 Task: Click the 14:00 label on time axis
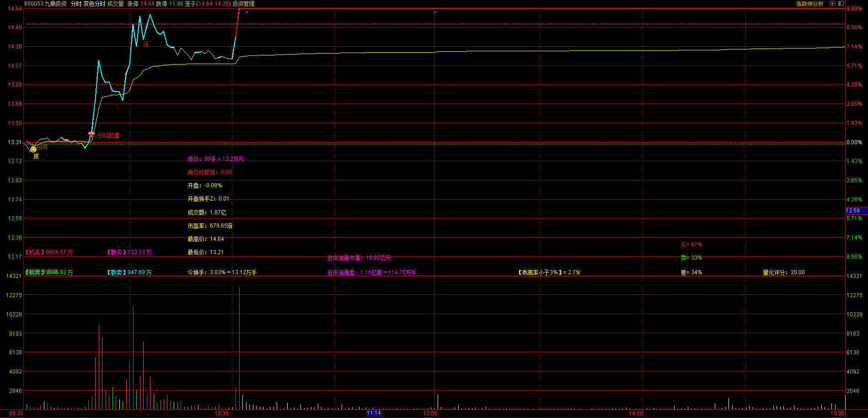[636, 413]
